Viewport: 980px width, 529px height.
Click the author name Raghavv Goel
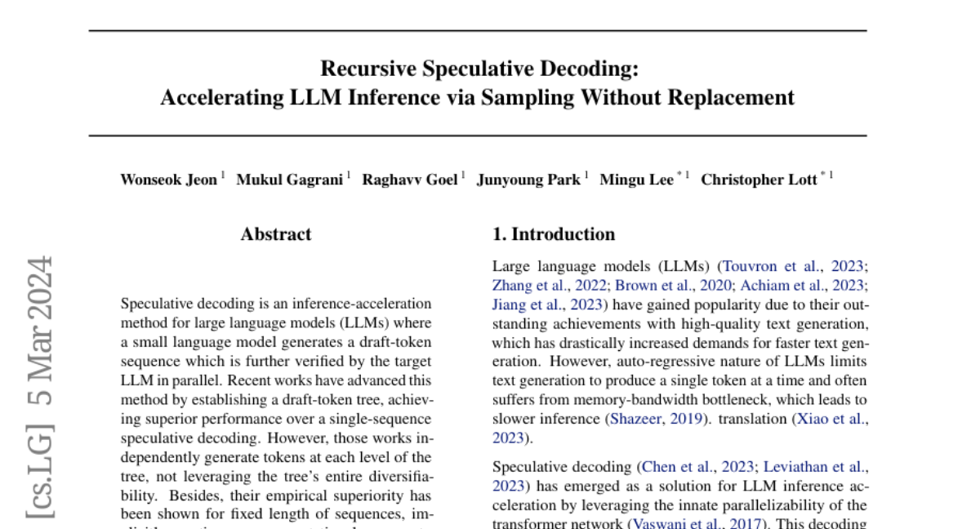point(410,180)
